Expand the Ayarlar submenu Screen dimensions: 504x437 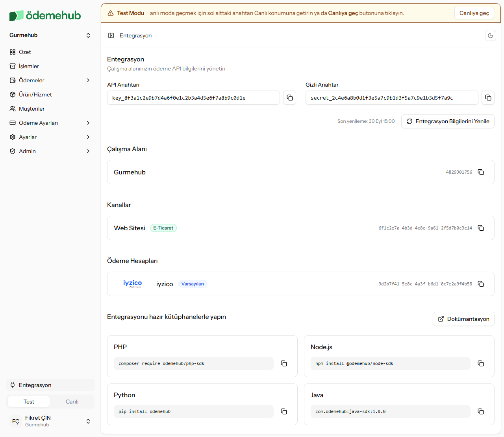pyautogui.click(x=50, y=137)
